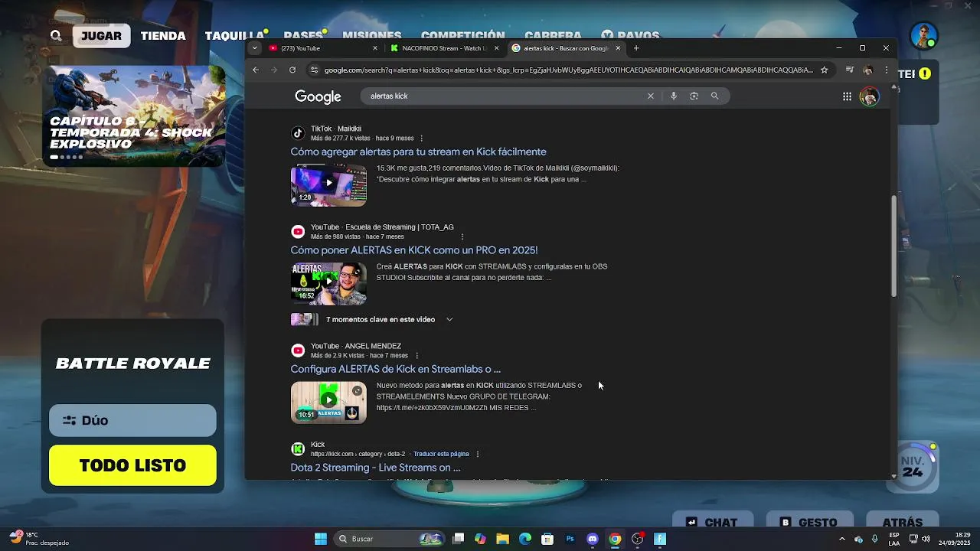Image resolution: width=980 pixels, height=551 pixels.
Task: Click the Windows Start button
Action: [321, 539]
